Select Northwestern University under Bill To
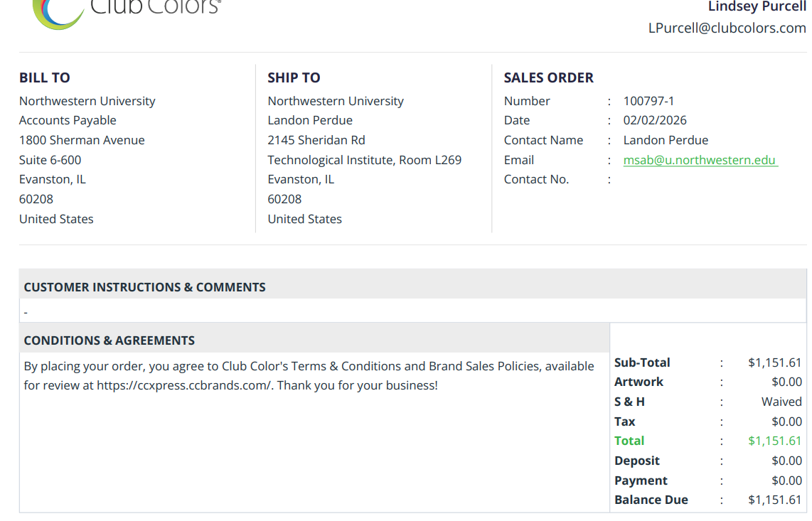Image resolution: width=812 pixels, height=521 pixels. 87,101
